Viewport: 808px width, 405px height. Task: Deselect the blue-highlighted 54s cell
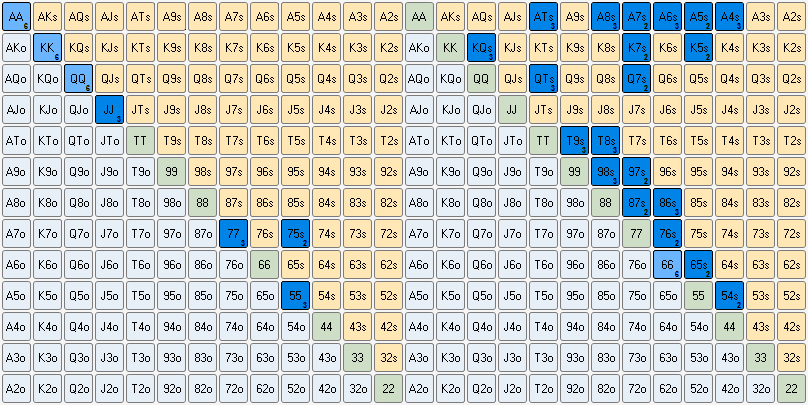coord(729,296)
